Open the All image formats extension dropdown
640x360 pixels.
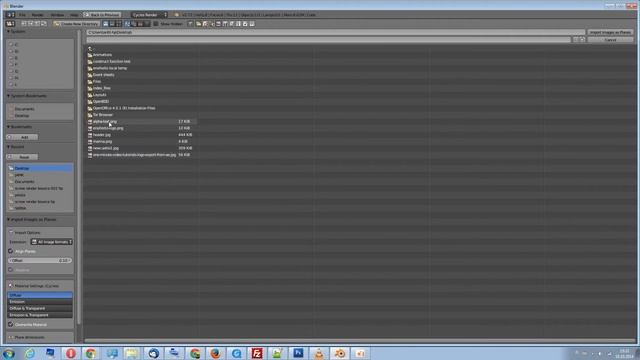(x=52, y=242)
